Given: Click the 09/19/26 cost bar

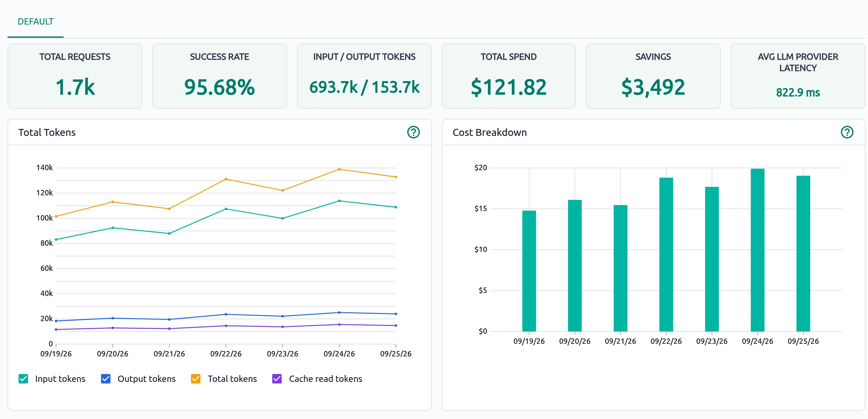Looking at the screenshot, I should [529, 271].
